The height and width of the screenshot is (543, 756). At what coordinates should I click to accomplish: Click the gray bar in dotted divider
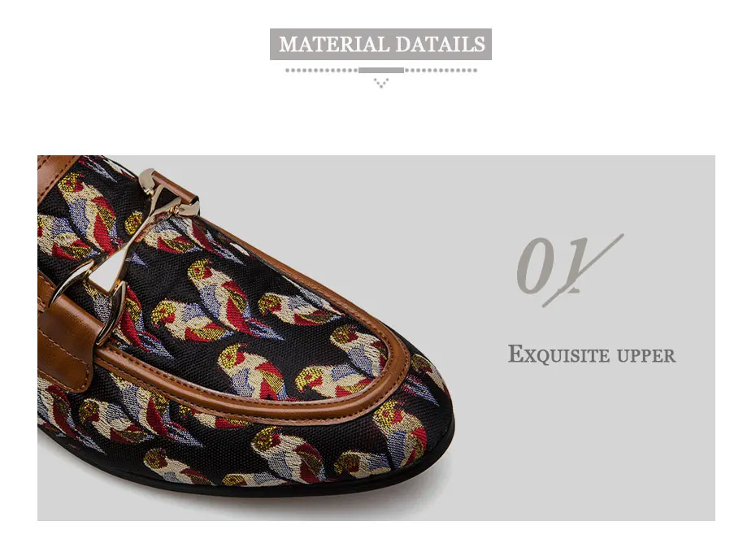[381, 71]
